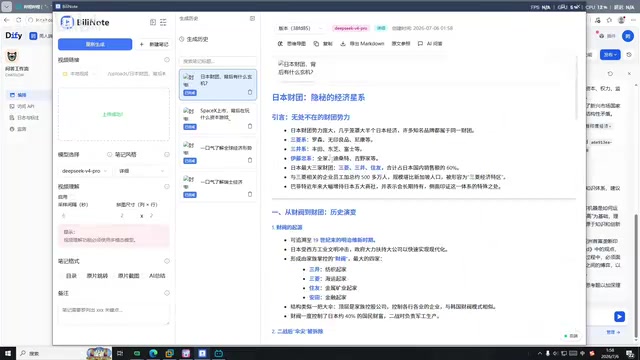This screenshot has height=360, width=640.
Task: Click the 19th century Meiji Restoration link
Action: pos(344,240)
